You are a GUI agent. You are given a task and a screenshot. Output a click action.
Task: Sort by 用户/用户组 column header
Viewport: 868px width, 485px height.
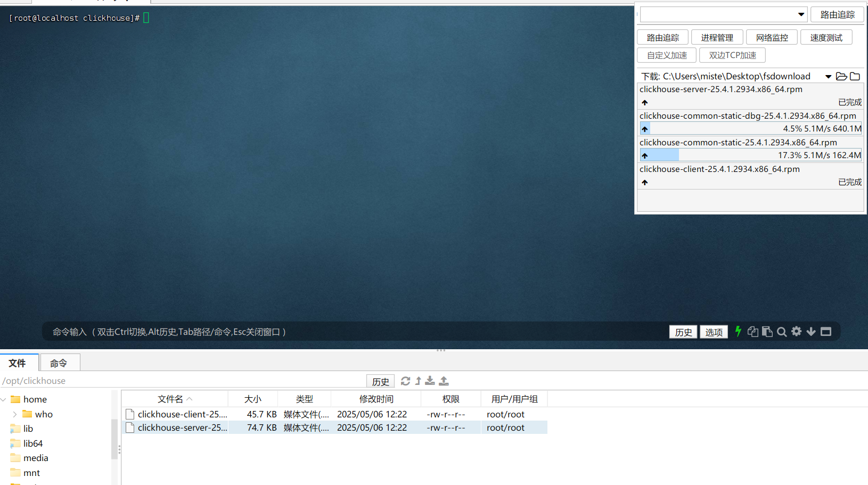pos(514,399)
